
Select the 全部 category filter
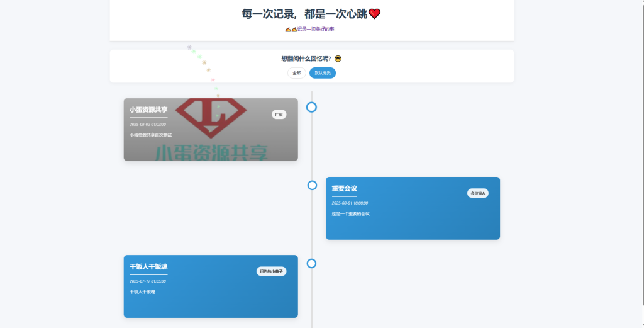[x=297, y=73]
